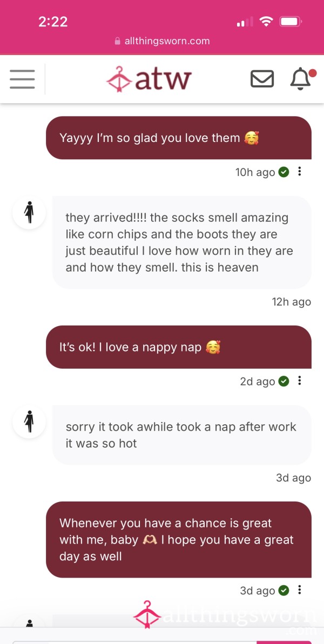Open the options dots for the 'nappy nap' message
Screen dimensions: 324x644
point(299,381)
